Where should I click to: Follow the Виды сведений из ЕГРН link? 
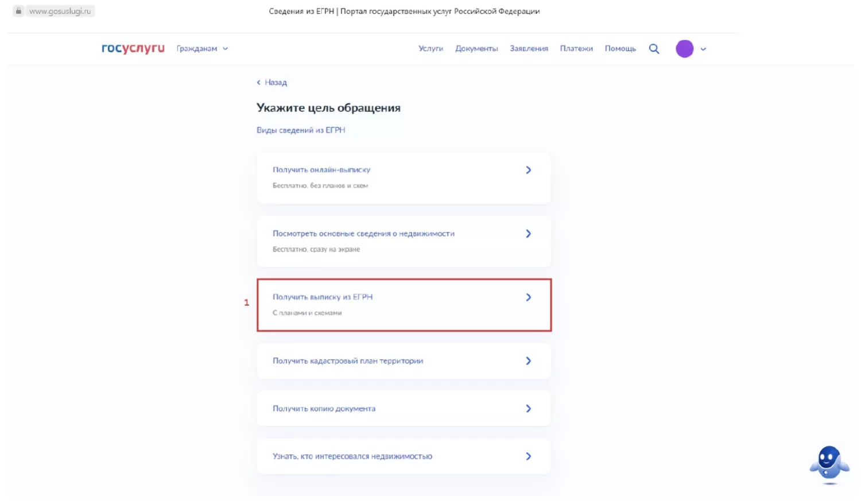click(x=301, y=130)
